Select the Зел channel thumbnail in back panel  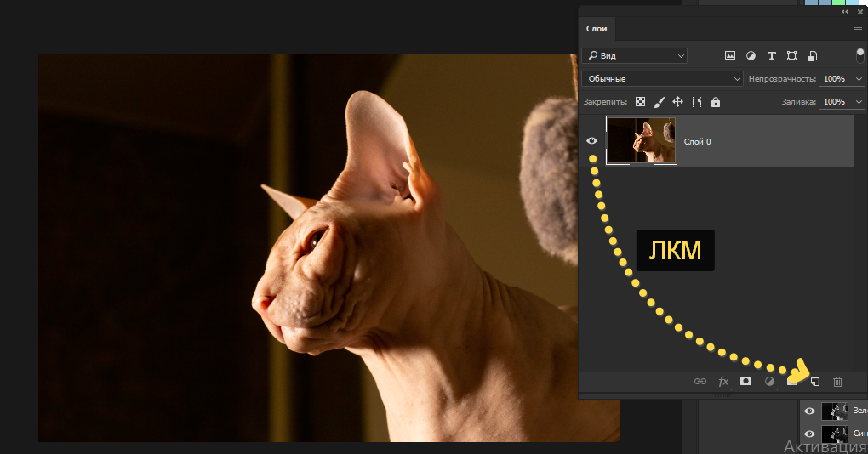click(x=834, y=411)
